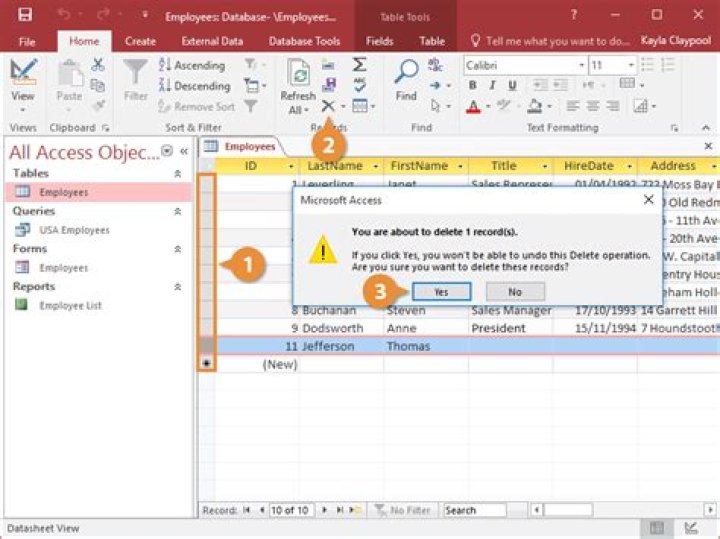The height and width of the screenshot is (539, 720).
Task: Switch to the Table tab
Action: (432, 41)
